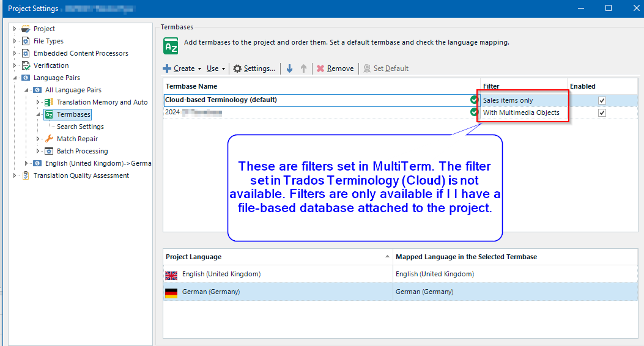Click the Germany flag icon
Screen dimensions: 644x346
click(x=171, y=293)
